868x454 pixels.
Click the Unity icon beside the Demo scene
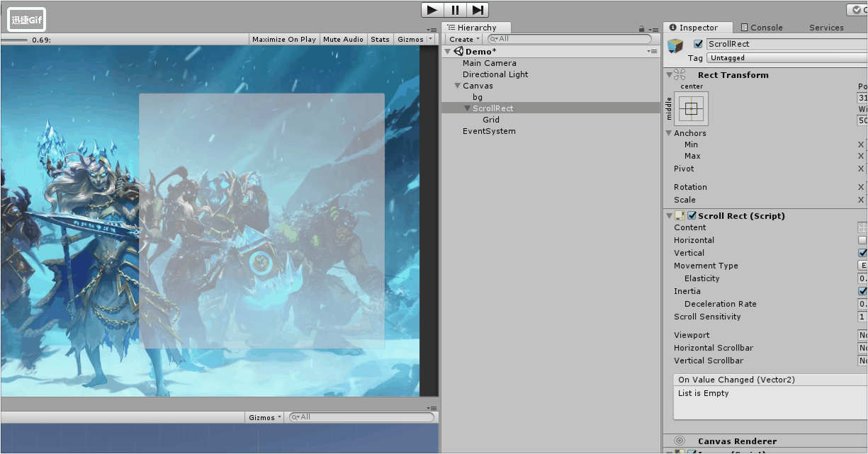pos(458,52)
